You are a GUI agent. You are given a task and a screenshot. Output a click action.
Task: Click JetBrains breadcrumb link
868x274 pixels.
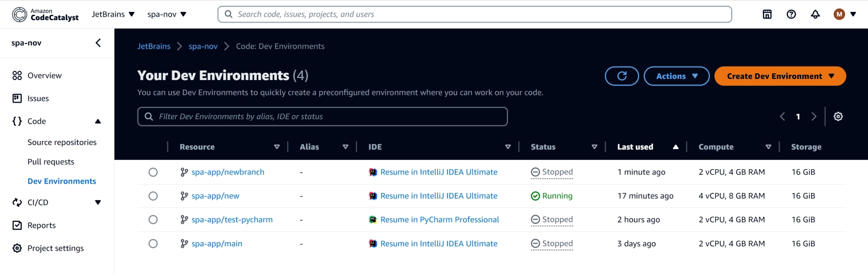point(154,46)
